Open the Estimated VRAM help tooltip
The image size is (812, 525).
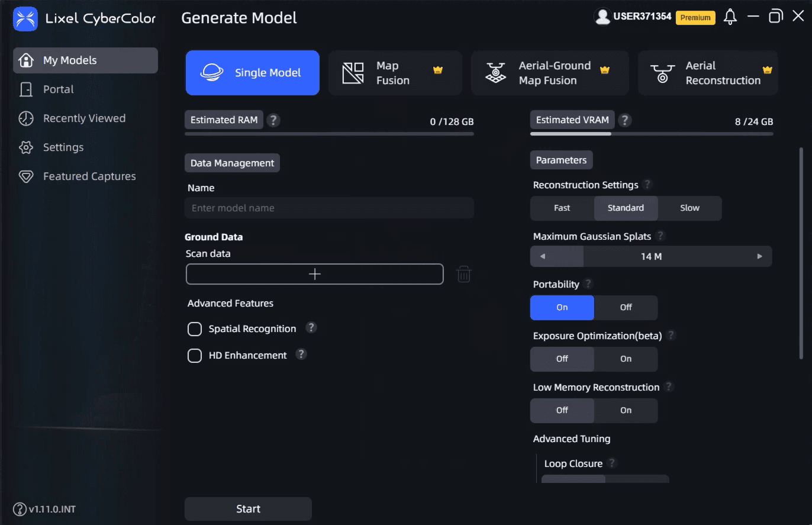625,120
